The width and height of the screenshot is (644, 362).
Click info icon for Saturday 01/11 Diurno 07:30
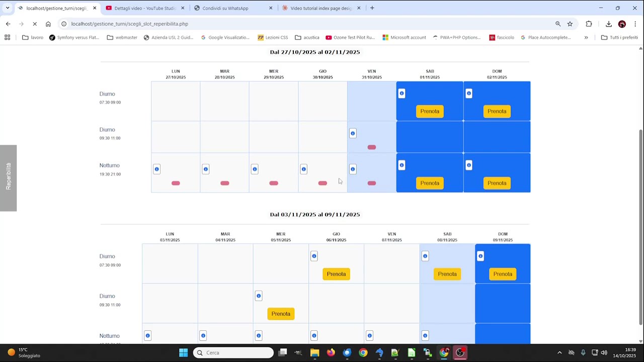pos(401,94)
